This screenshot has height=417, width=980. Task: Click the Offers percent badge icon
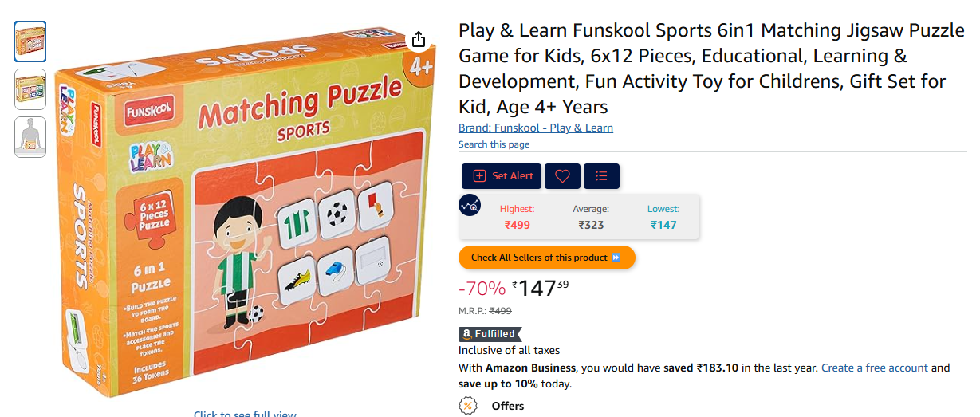point(468,406)
